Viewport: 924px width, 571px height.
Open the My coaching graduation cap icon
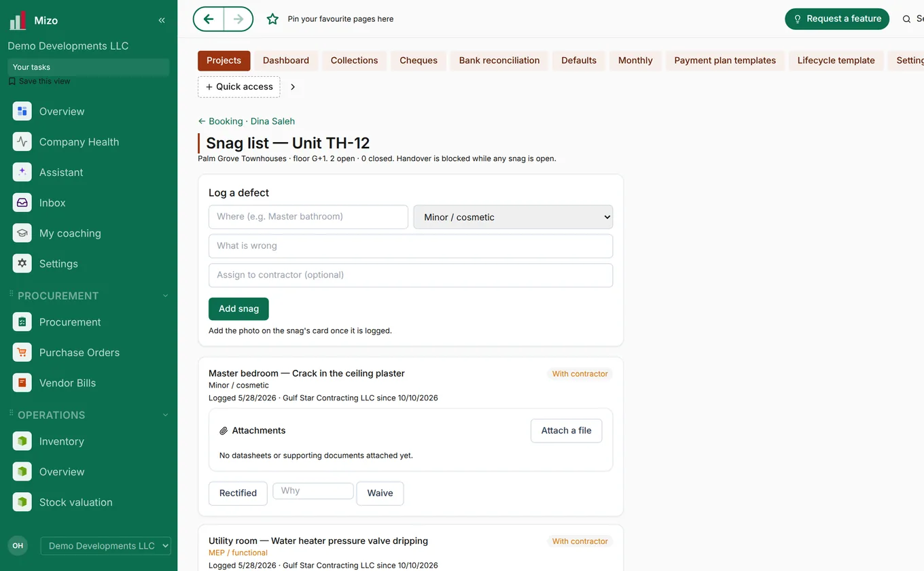22,233
